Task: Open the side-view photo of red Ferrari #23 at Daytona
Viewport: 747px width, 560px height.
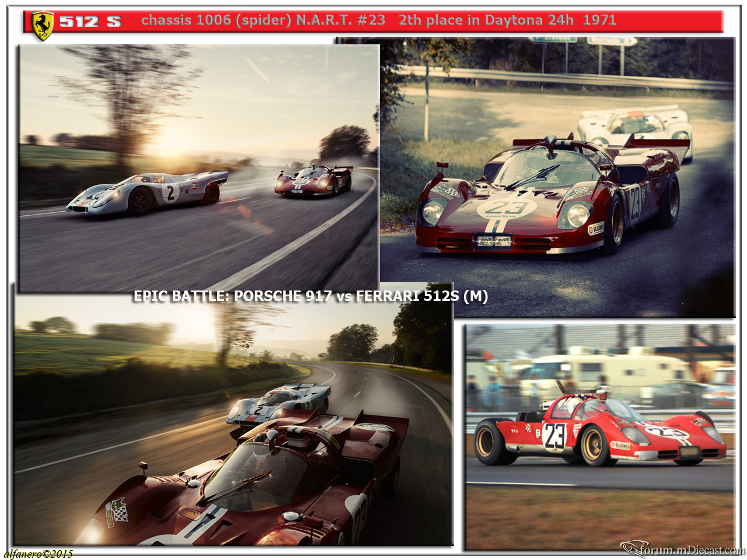Action: [600, 437]
